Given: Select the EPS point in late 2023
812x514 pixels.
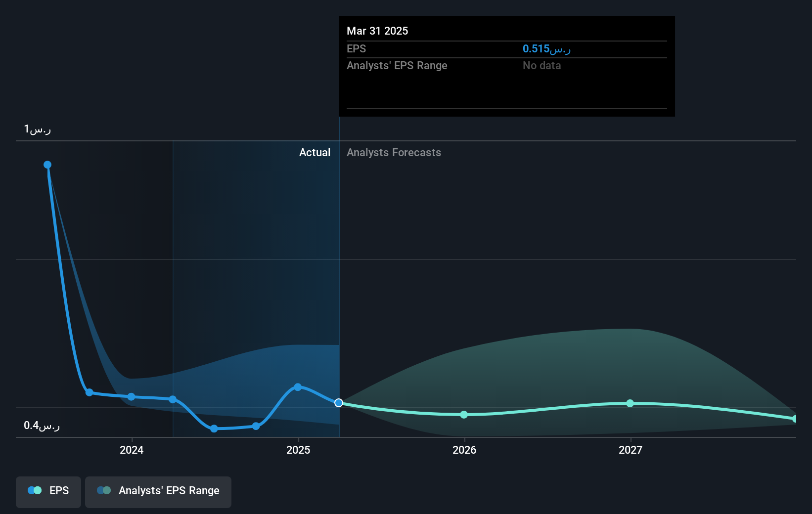Looking at the screenshot, I should click(90, 392).
